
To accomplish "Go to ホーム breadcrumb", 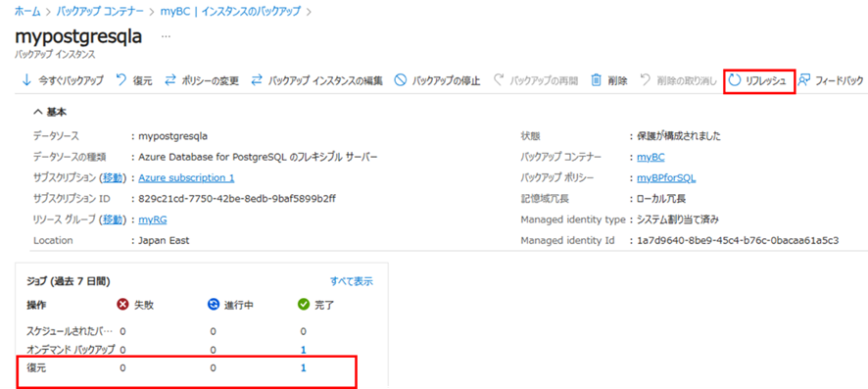I will pyautogui.click(x=26, y=11).
